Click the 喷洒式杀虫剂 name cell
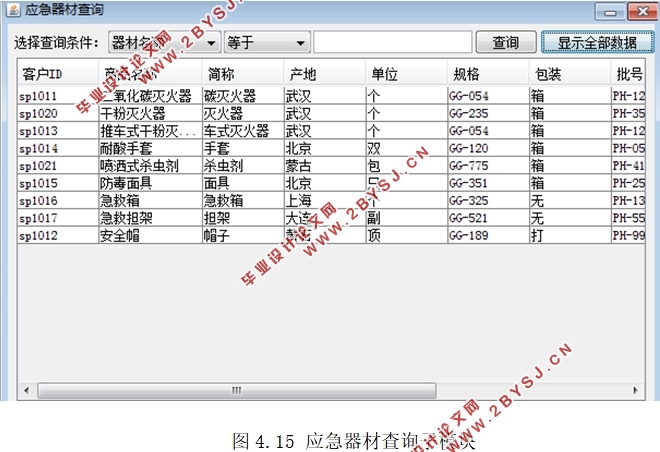This screenshot has width=660, height=452. (151, 166)
